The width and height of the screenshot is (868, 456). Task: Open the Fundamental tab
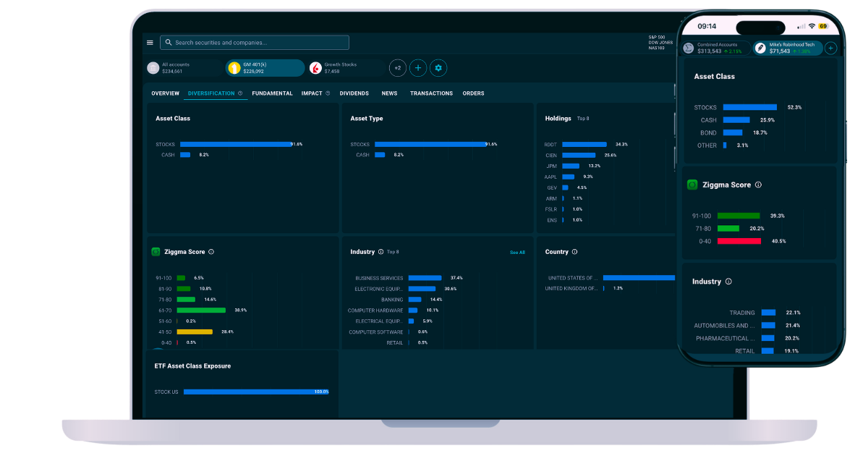click(x=272, y=93)
